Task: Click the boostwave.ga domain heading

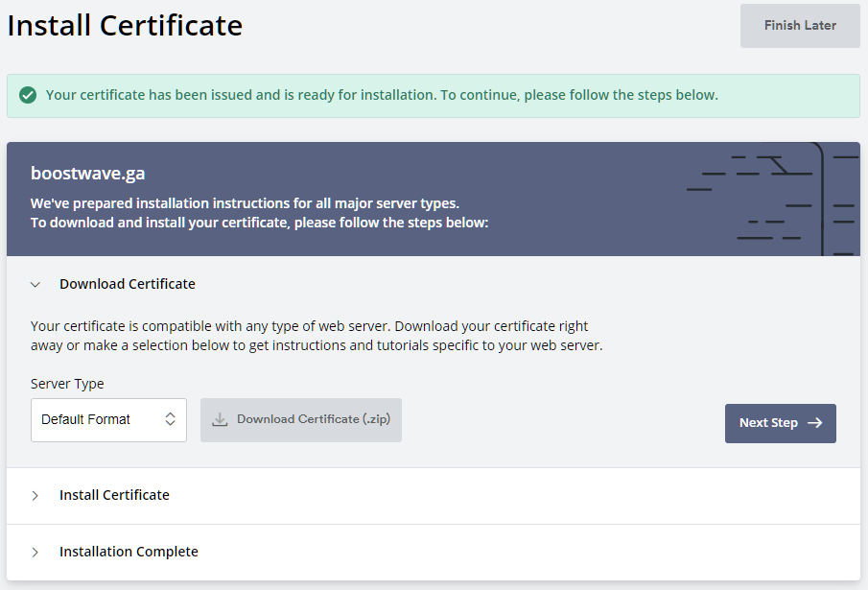Action: coord(87,173)
